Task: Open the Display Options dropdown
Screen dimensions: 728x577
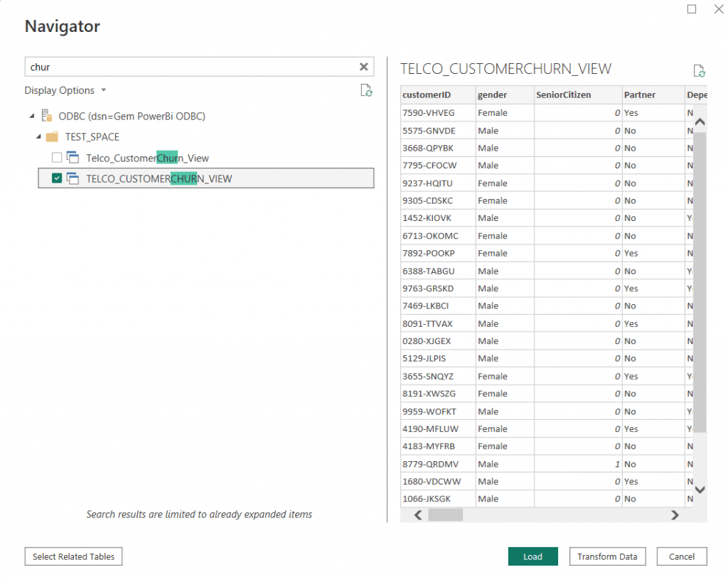Action: (x=65, y=90)
